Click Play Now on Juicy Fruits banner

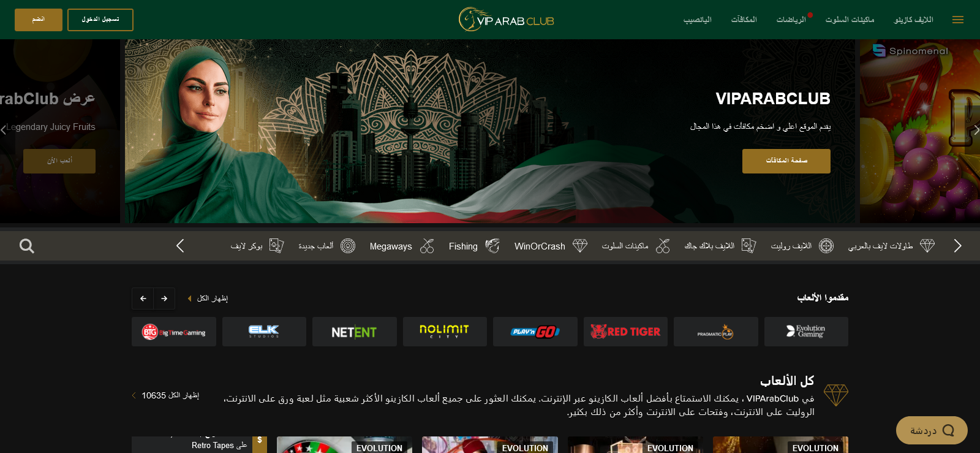click(x=59, y=161)
